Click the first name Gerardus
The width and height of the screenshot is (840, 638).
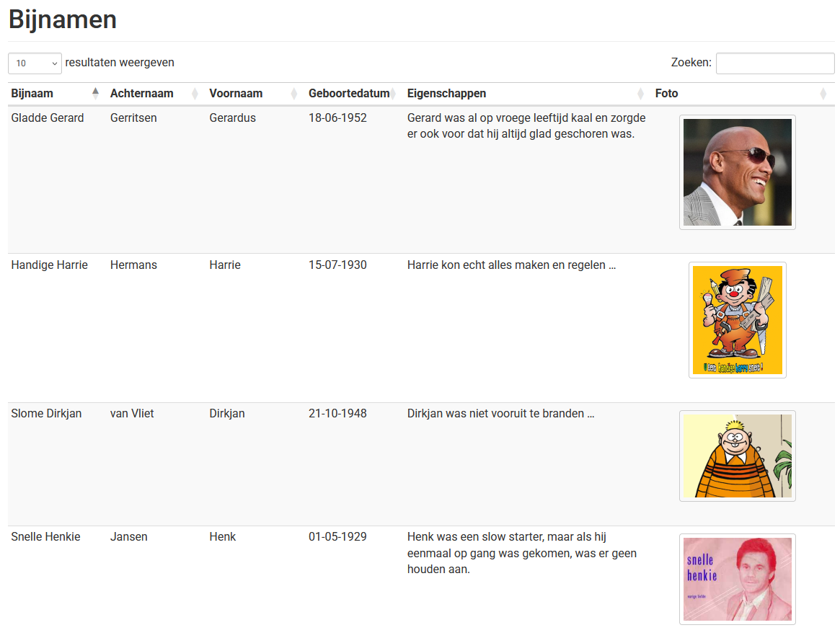pyautogui.click(x=232, y=118)
